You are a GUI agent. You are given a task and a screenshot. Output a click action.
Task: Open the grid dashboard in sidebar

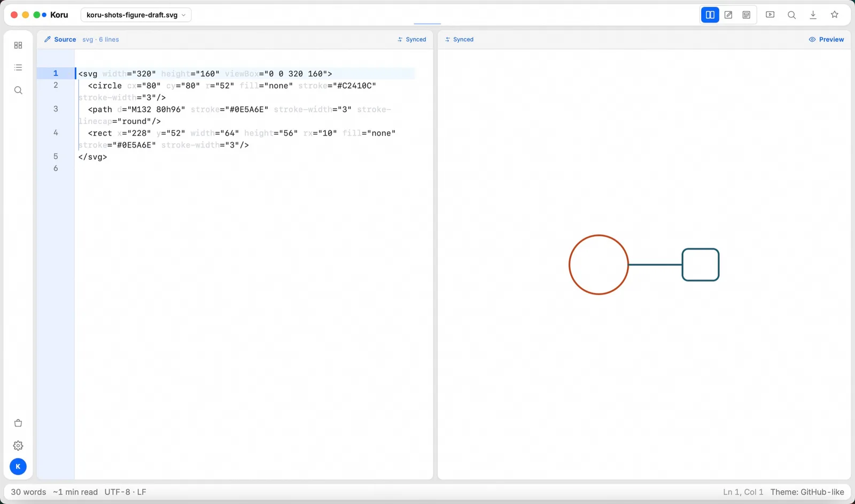click(x=18, y=45)
